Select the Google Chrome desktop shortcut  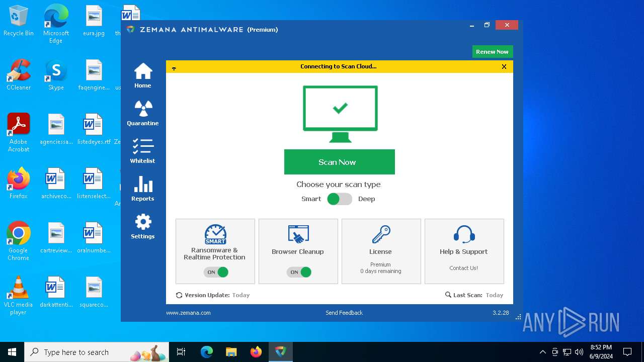[x=19, y=241]
